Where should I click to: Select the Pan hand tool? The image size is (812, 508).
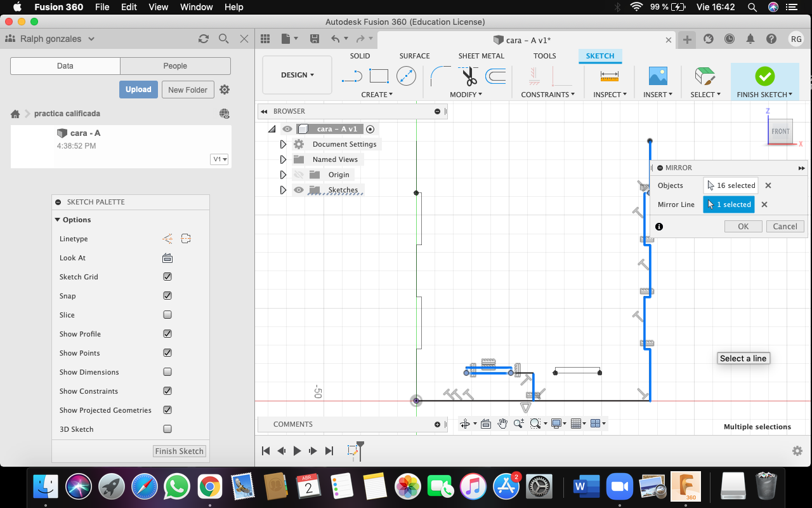tap(502, 424)
